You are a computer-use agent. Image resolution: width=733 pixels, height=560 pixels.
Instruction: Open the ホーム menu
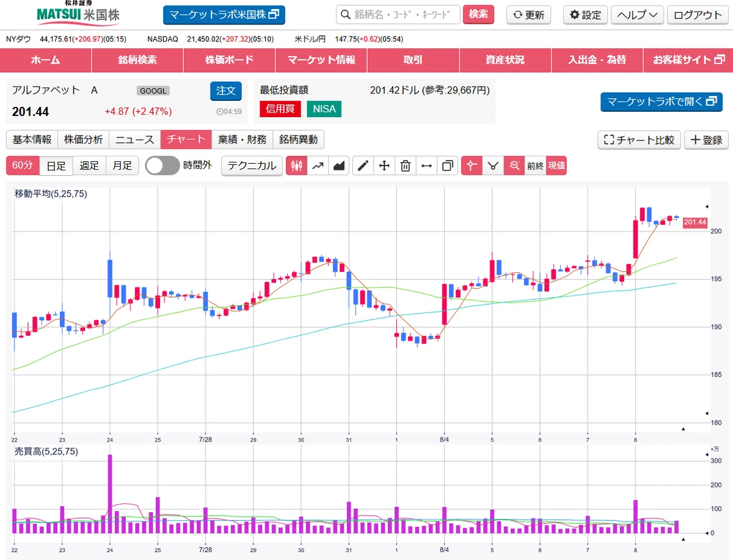coord(46,60)
